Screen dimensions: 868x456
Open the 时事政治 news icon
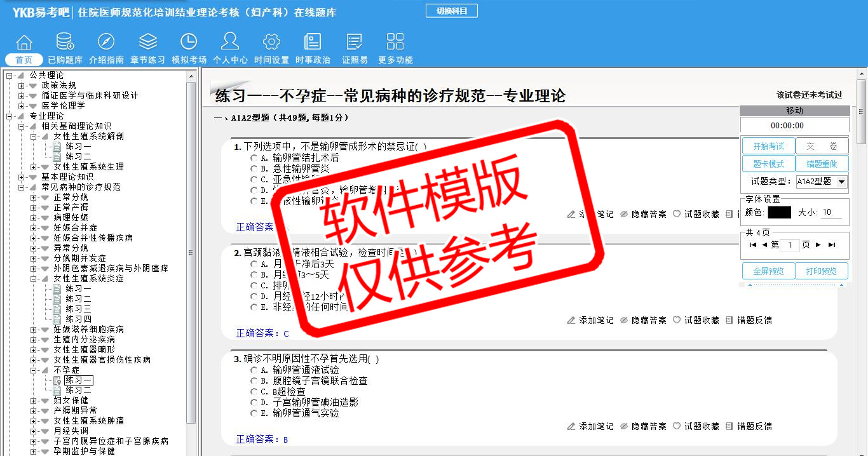(x=313, y=43)
